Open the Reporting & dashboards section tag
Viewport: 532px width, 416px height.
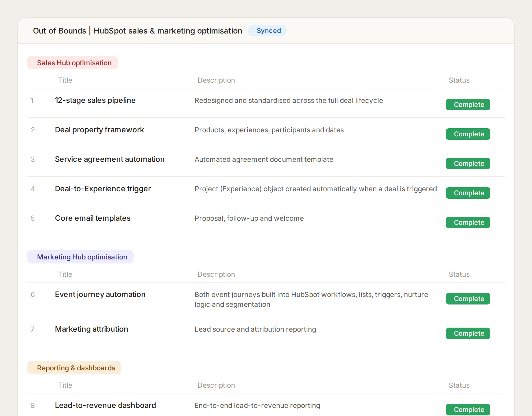pos(74,368)
